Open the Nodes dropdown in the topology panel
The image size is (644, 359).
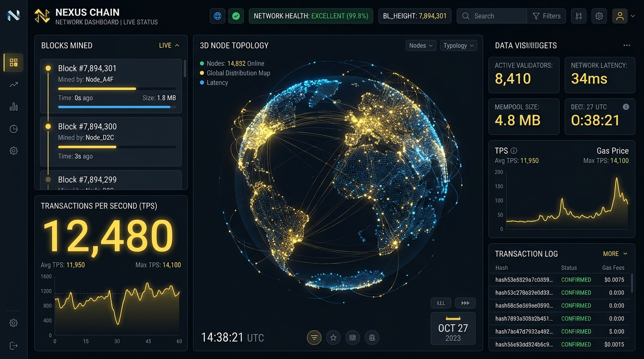421,45
